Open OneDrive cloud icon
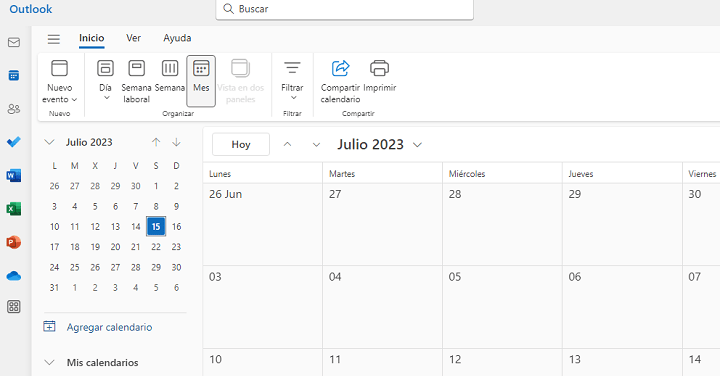The image size is (720, 376). (14, 276)
